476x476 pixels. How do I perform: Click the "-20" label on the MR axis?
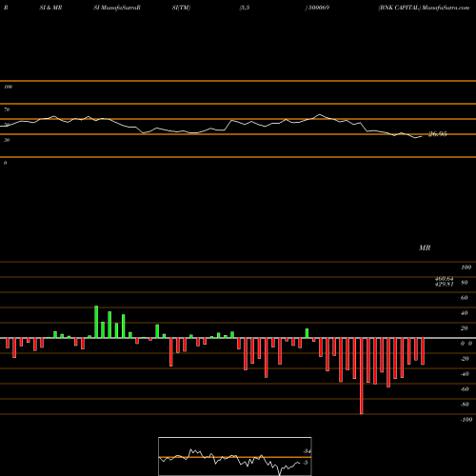click(x=465, y=359)
